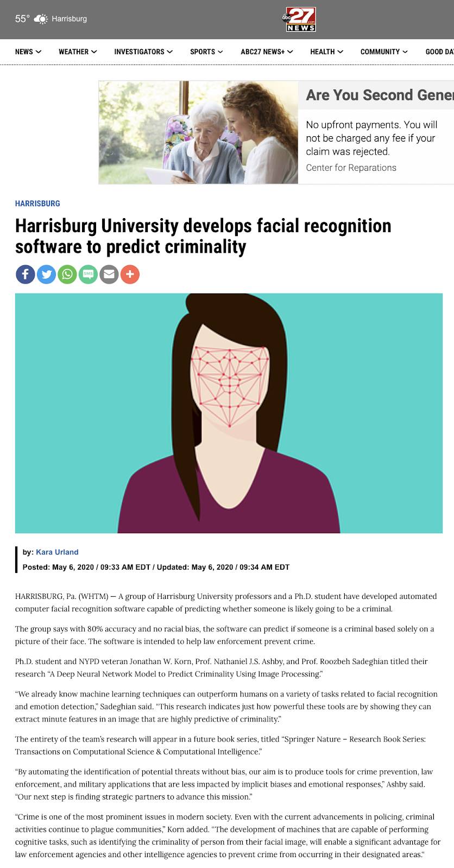Share article on Facebook
This screenshot has height=868, width=454.
pos(25,274)
